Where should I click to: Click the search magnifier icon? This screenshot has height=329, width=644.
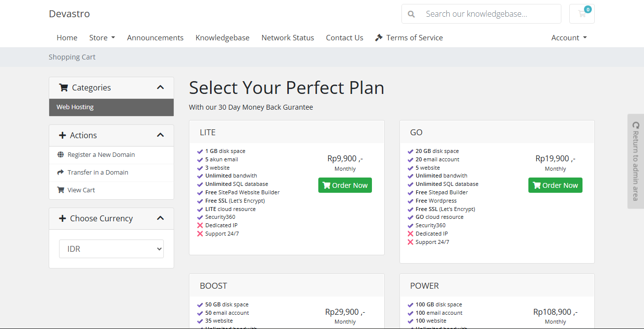411,14
